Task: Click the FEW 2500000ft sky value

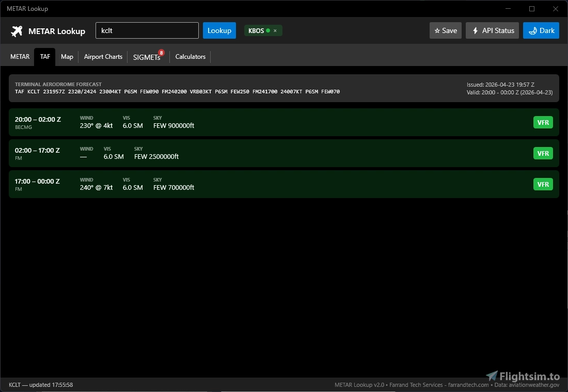Action: 156,157
